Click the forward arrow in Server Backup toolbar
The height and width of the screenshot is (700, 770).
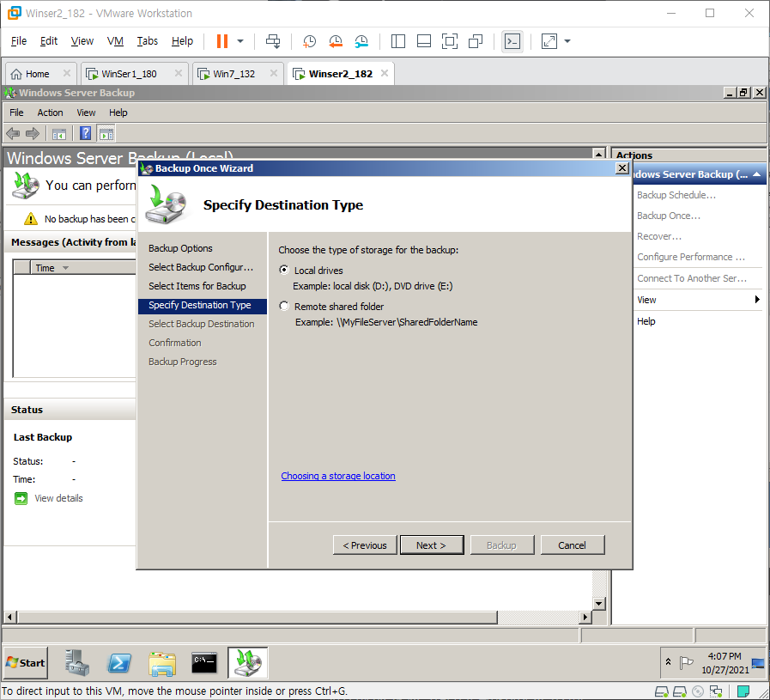click(33, 133)
